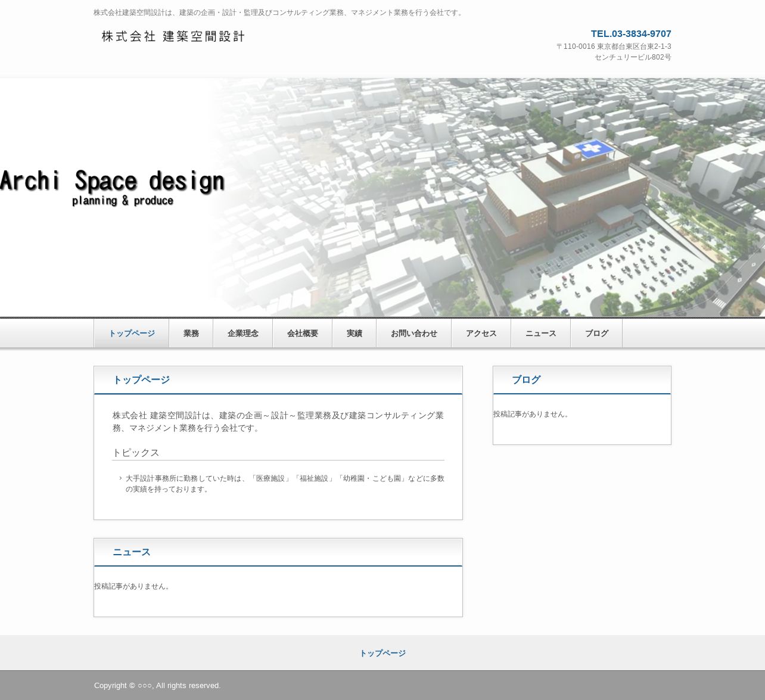The width and height of the screenshot is (765, 700).
Task: Click the センチュリービル802号 address text
Action: click(x=633, y=57)
